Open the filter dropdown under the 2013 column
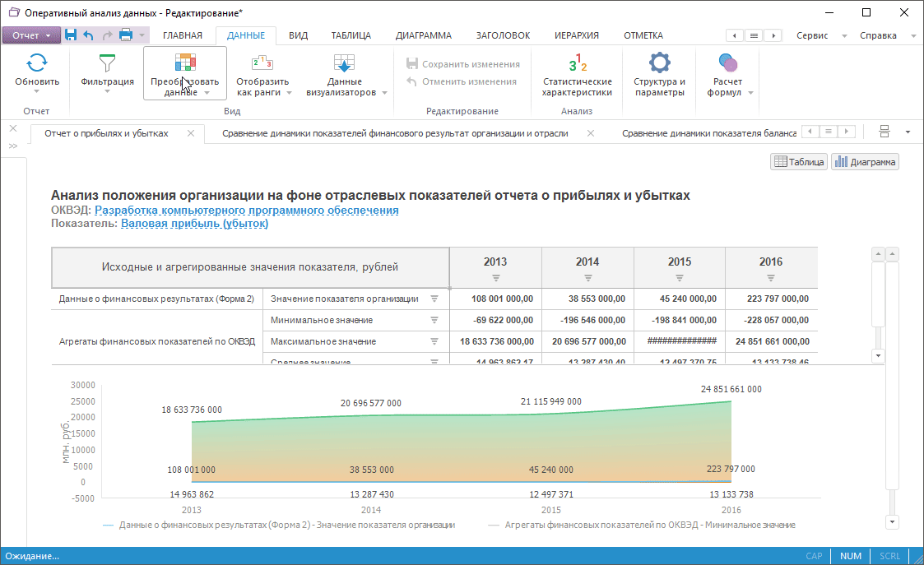The height and width of the screenshot is (565, 924). point(495,276)
